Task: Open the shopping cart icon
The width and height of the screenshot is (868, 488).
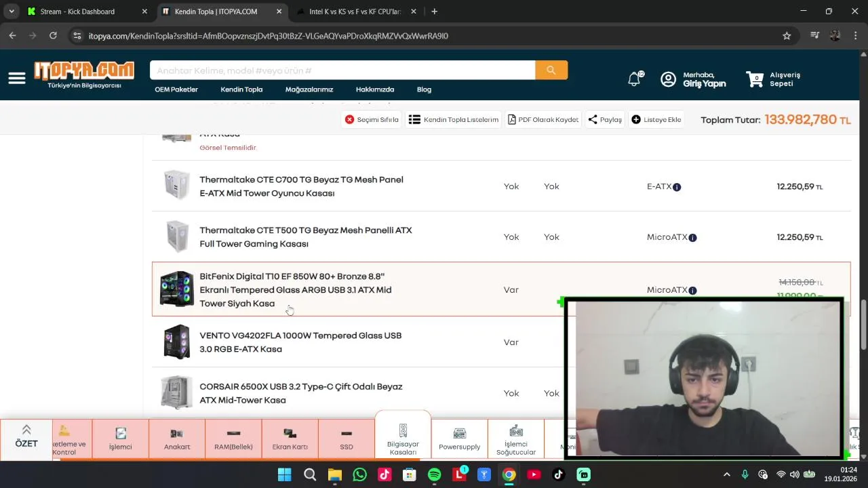Action: tap(755, 79)
